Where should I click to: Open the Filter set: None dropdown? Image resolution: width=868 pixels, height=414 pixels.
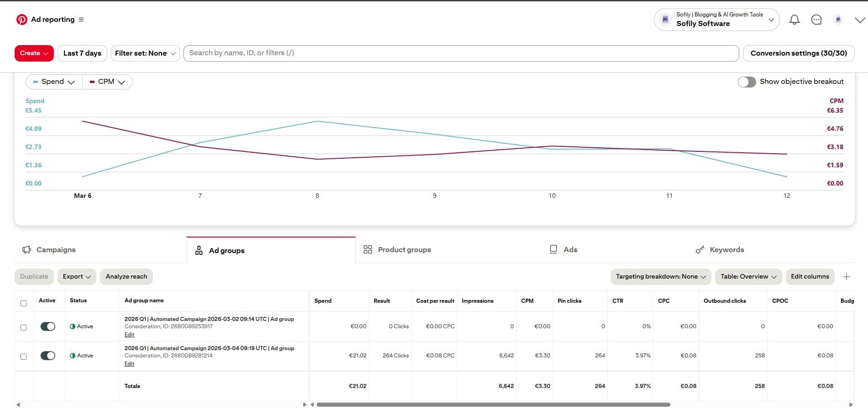pyautogui.click(x=145, y=53)
